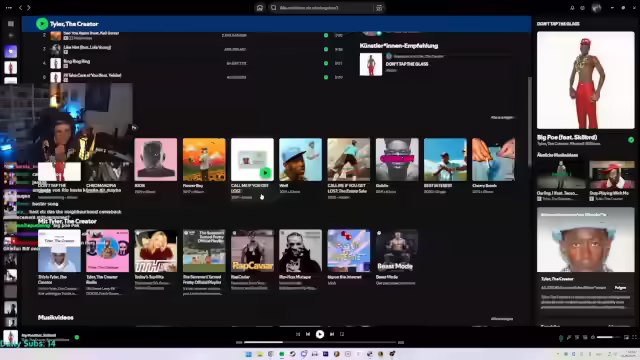Open the user profile avatar menu
This screenshot has height=360, width=640.
pos(596,8)
